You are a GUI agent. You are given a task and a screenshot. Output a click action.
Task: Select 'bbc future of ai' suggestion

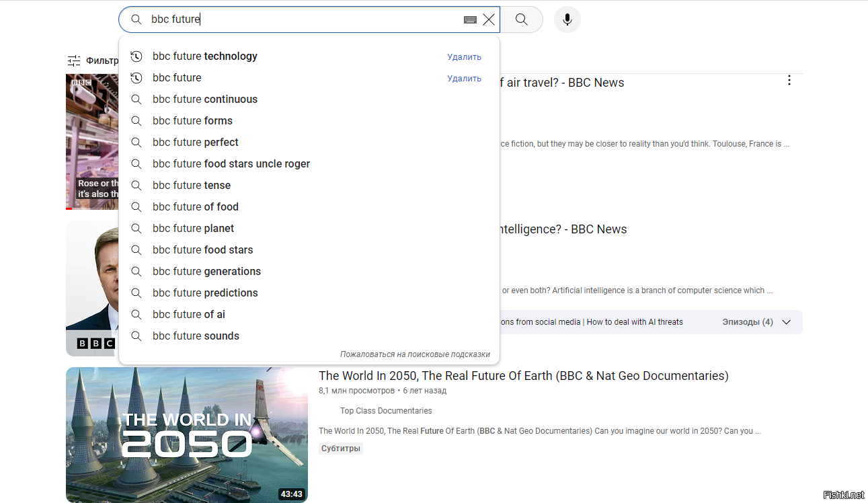189,315
